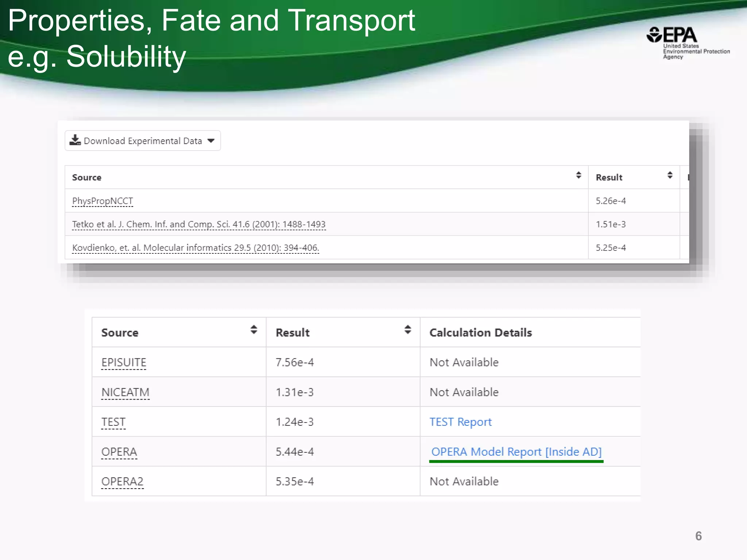Image resolution: width=747 pixels, height=560 pixels.
Task: Open the TEST Report link
Action: point(461,422)
